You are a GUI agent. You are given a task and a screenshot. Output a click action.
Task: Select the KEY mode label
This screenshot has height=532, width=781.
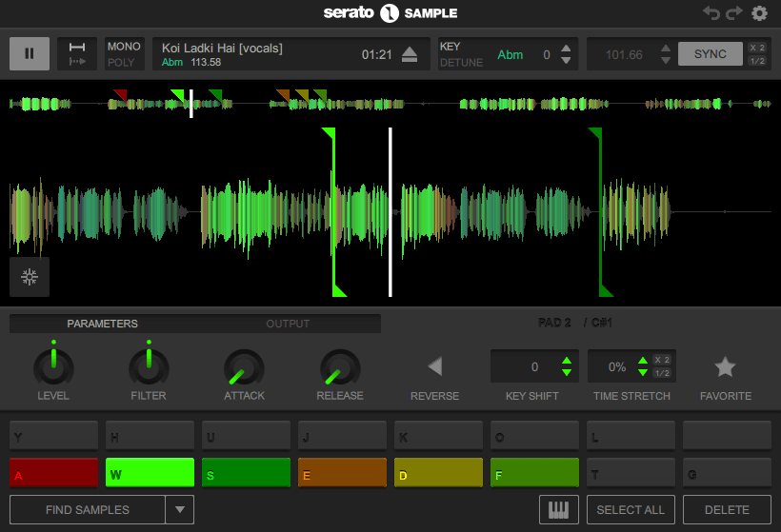[x=450, y=47]
